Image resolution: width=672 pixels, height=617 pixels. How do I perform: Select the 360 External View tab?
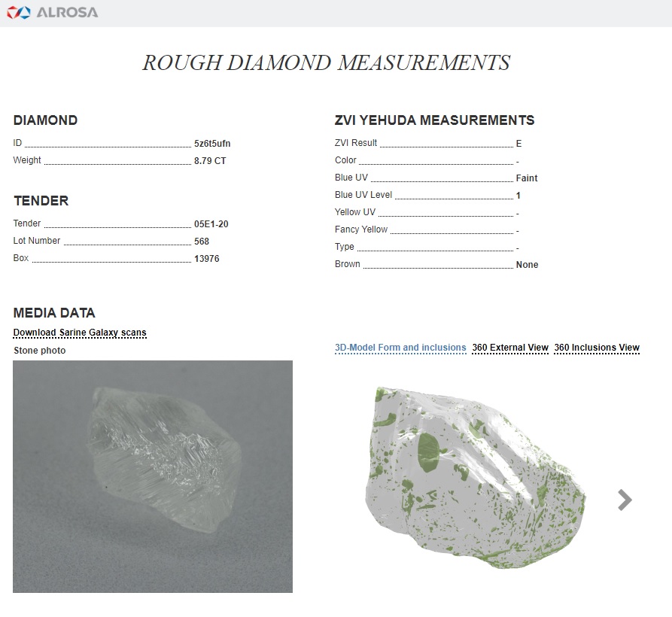click(509, 347)
